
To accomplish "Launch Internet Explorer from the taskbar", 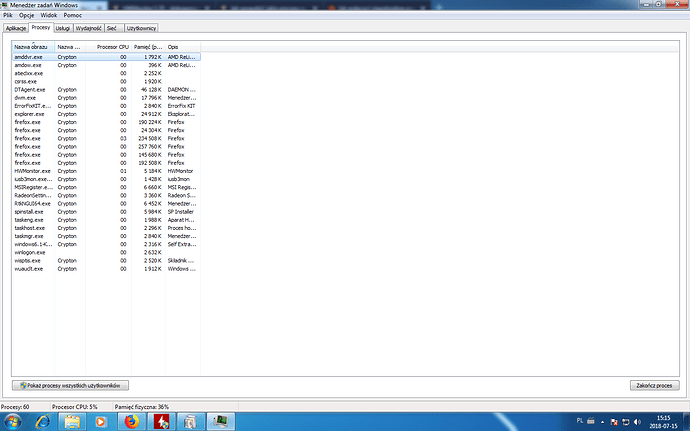I will (x=45, y=421).
